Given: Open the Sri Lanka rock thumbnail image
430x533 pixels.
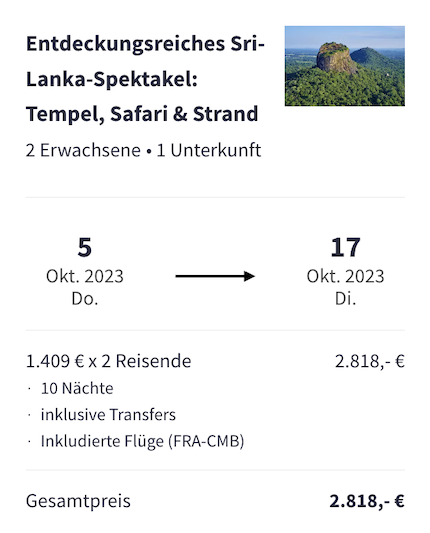Looking at the screenshot, I should pos(344,66).
